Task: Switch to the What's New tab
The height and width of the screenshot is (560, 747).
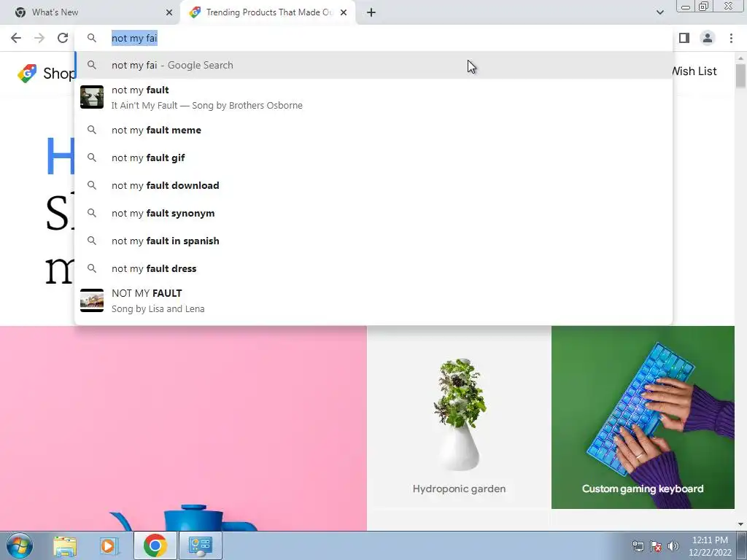Action: pos(90,12)
